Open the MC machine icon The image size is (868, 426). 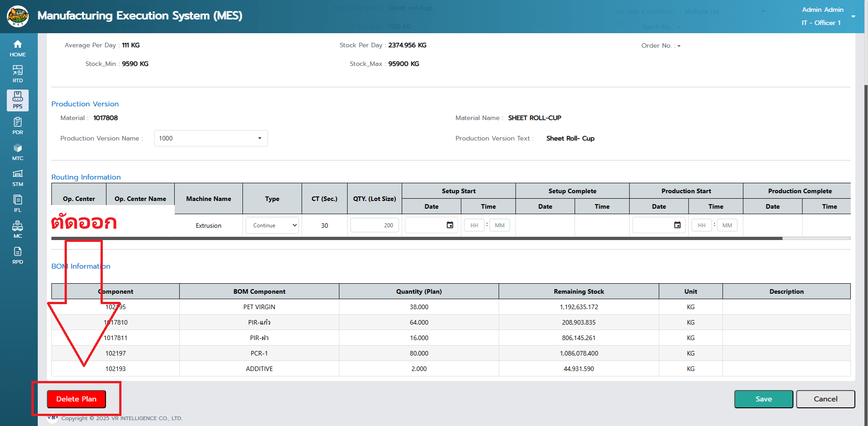click(x=18, y=230)
